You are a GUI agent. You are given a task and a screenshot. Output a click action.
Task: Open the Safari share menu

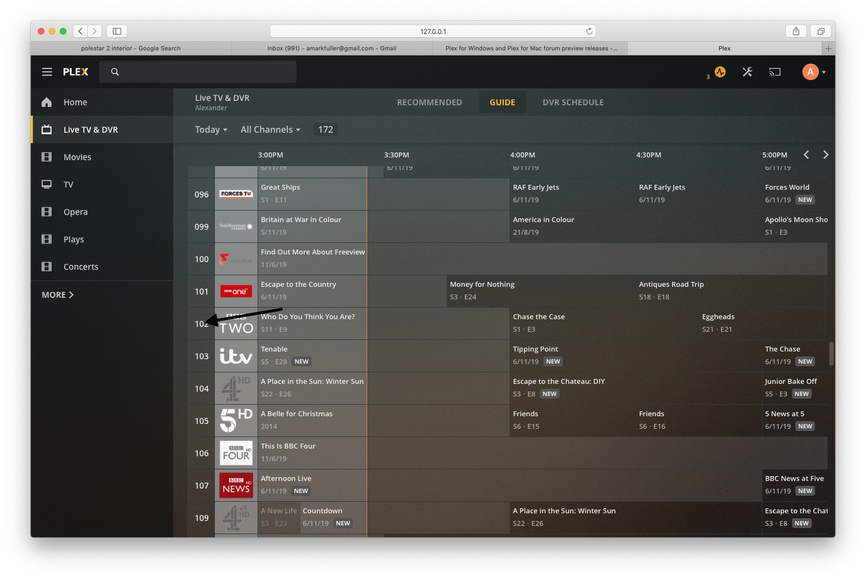796,31
